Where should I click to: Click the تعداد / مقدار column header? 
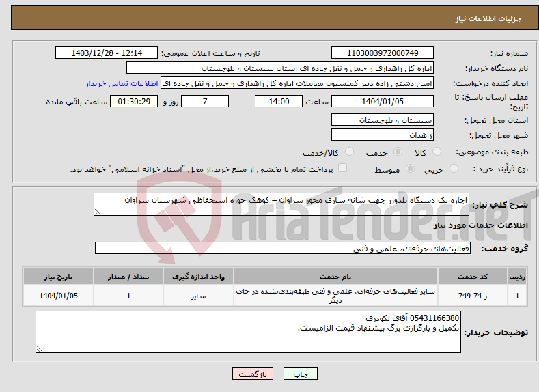click(x=128, y=277)
